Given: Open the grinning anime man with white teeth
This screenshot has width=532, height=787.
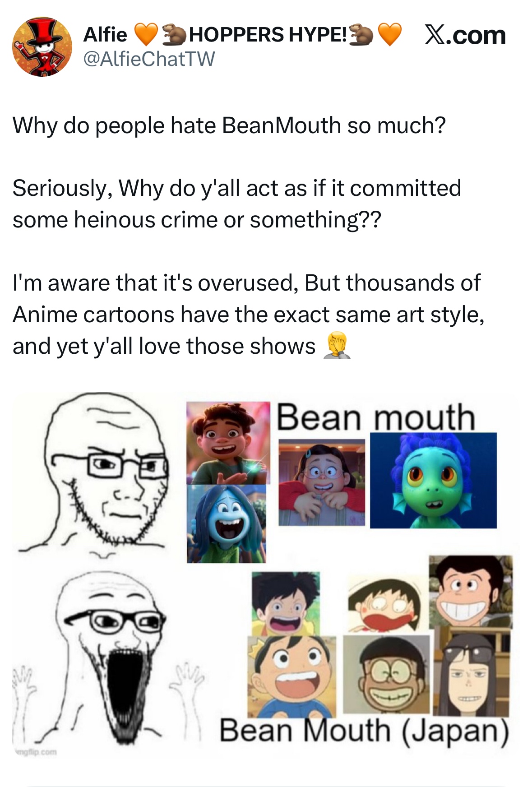Looking at the screenshot, I should (471, 592).
